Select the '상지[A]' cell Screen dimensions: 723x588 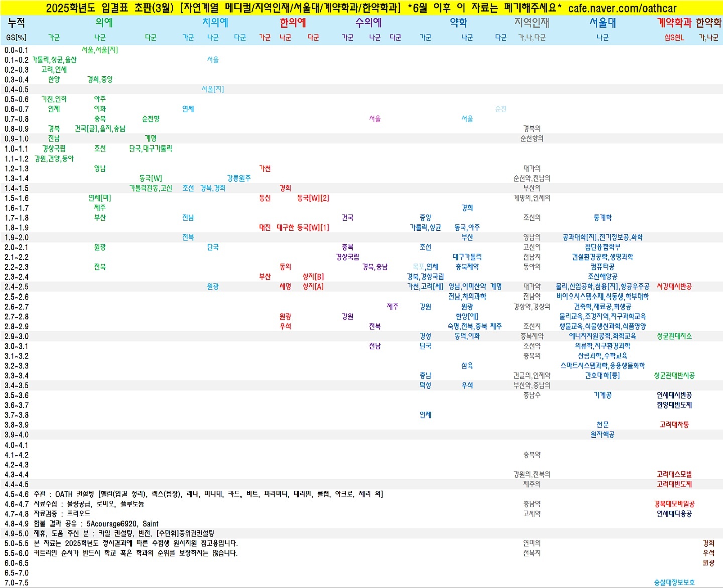click(313, 287)
